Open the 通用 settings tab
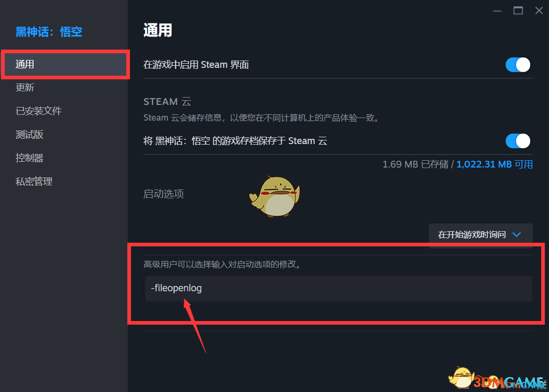Image resolution: width=549 pixels, height=392 pixels. pos(65,64)
